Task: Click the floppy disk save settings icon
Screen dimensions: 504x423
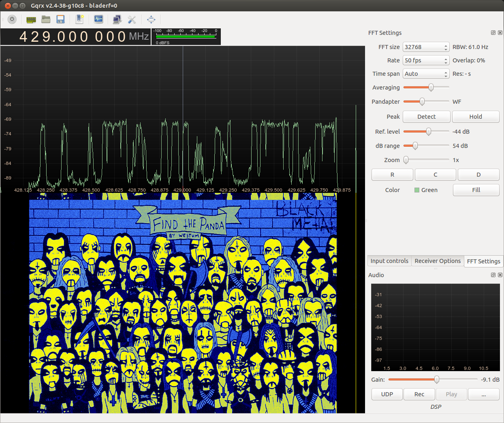Action: (61, 19)
